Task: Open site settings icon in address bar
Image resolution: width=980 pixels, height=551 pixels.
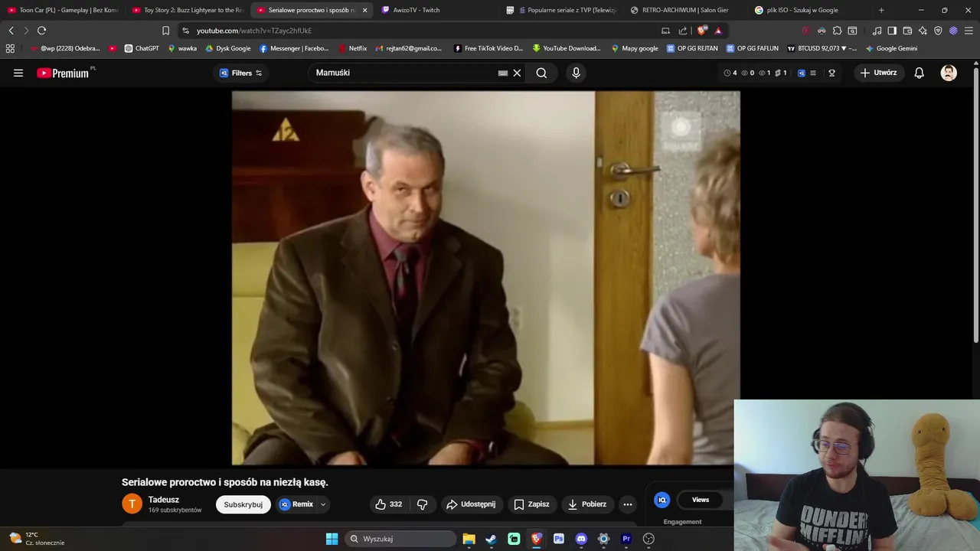Action: (185, 31)
